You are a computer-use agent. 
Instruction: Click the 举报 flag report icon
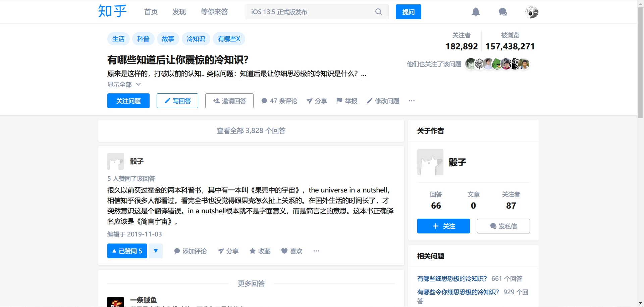(x=339, y=101)
